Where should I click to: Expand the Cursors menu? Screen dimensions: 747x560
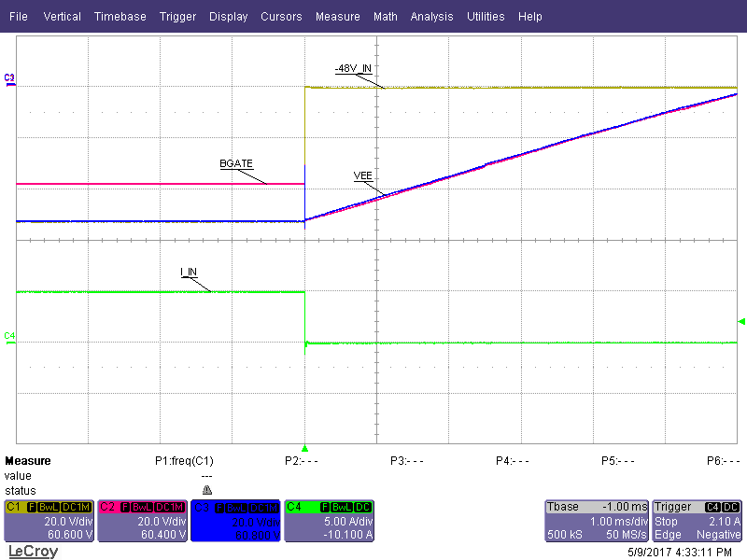pos(281,17)
